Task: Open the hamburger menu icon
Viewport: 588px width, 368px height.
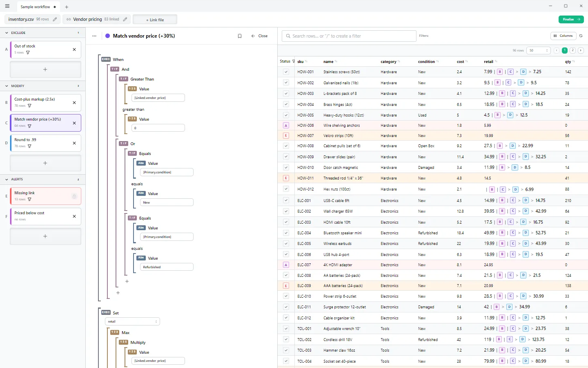Action: (7, 7)
